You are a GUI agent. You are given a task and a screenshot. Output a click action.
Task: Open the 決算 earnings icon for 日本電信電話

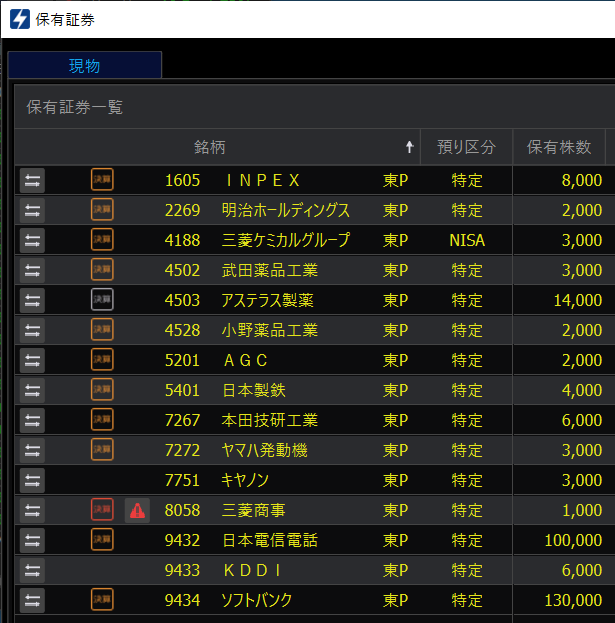click(102, 540)
